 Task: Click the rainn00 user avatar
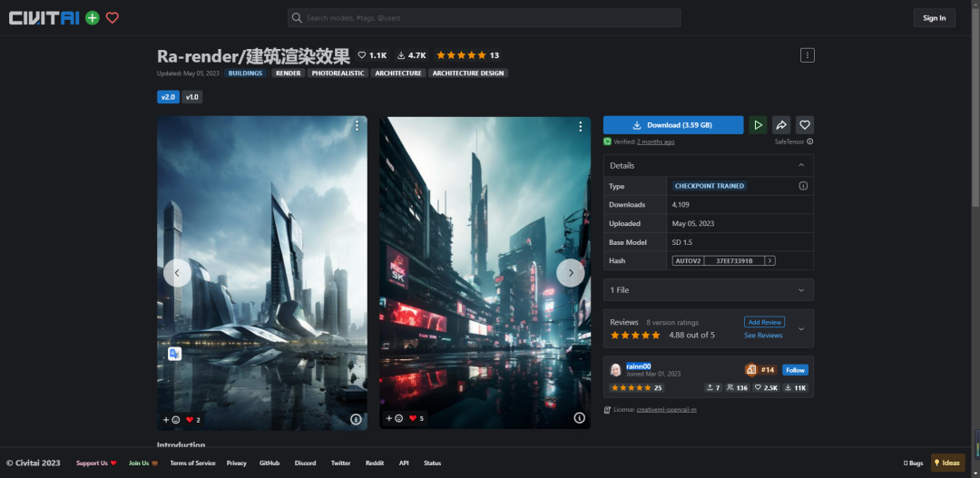click(x=615, y=370)
